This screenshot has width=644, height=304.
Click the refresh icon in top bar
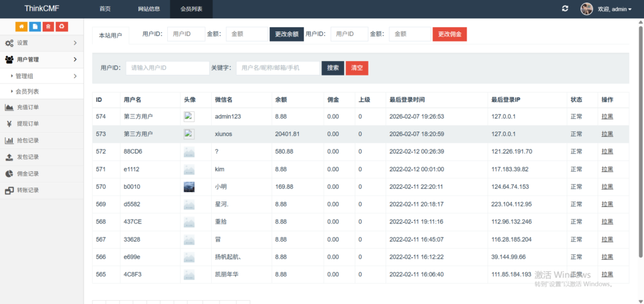pos(565,9)
